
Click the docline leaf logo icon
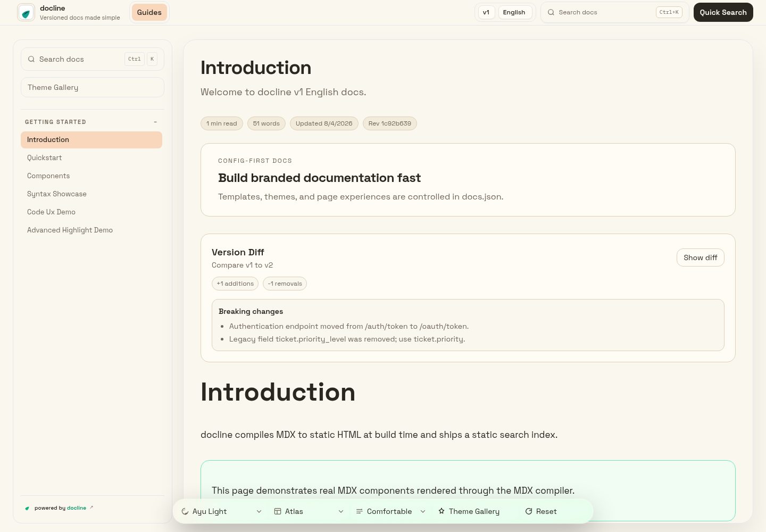[x=26, y=12]
